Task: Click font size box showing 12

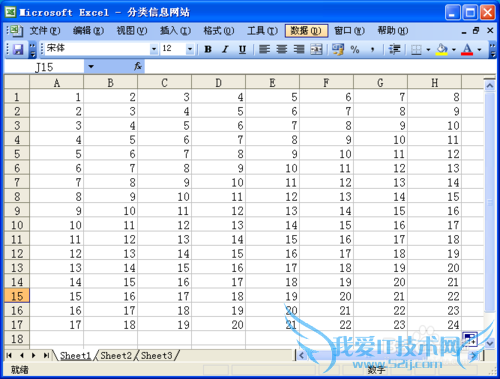Action: click(173, 49)
